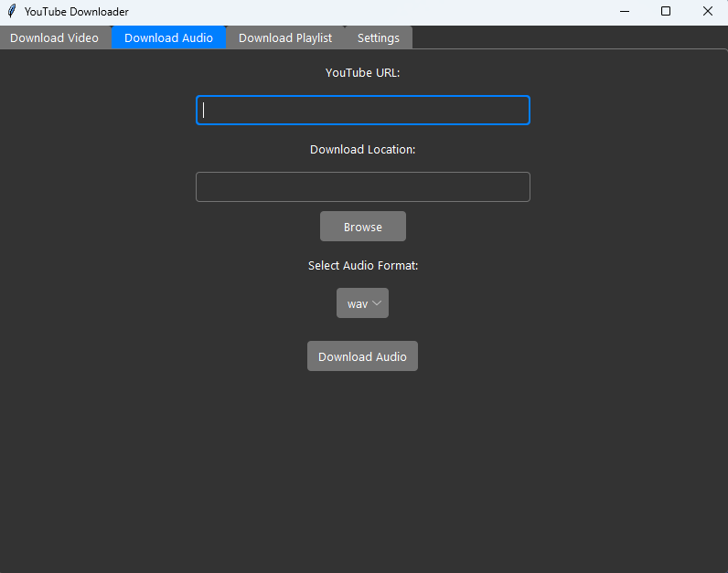The image size is (728, 573).
Task: Click the Browse button
Action: tap(362, 227)
